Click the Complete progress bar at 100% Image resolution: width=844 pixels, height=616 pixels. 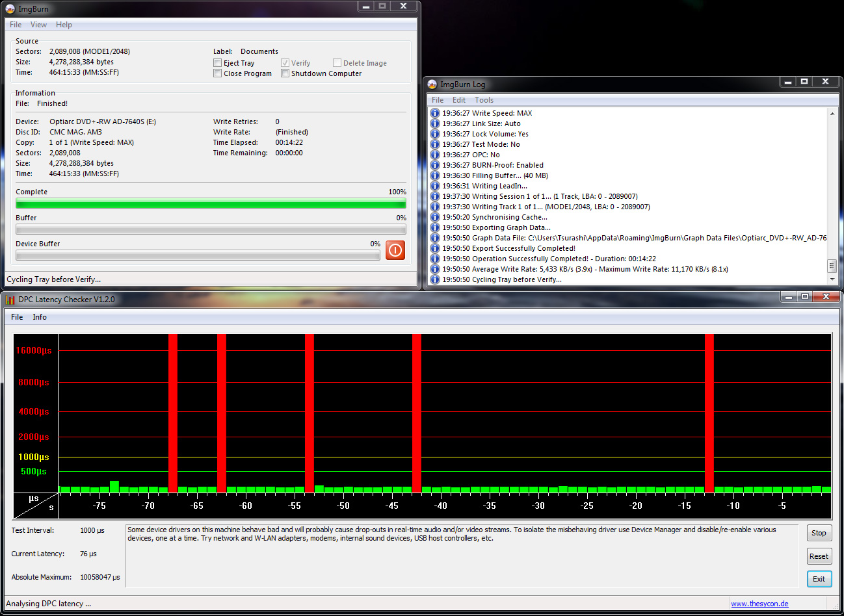211,204
